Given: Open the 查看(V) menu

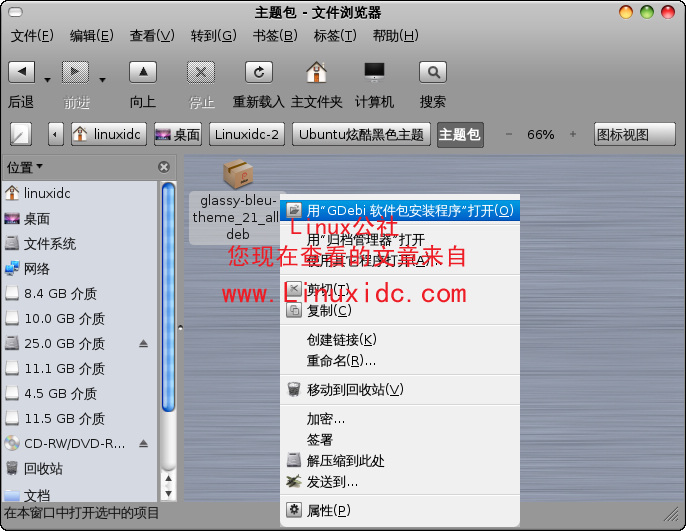Looking at the screenshot, I should (x=152, y=35).
